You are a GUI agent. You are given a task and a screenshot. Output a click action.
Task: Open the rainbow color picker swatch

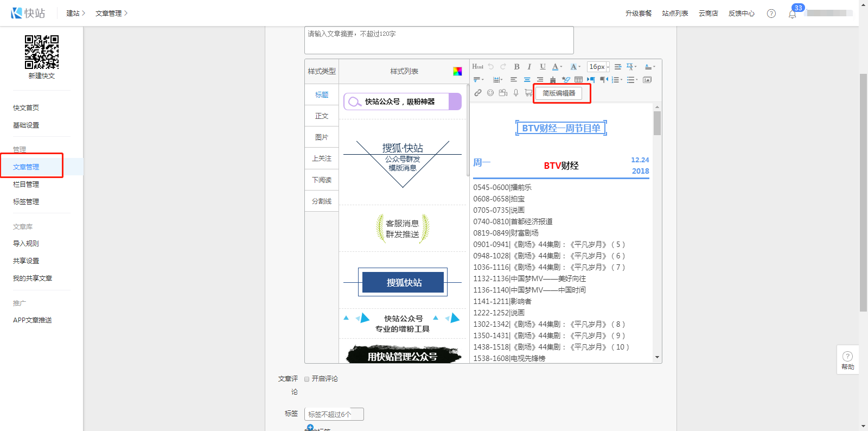coord(457,71)
